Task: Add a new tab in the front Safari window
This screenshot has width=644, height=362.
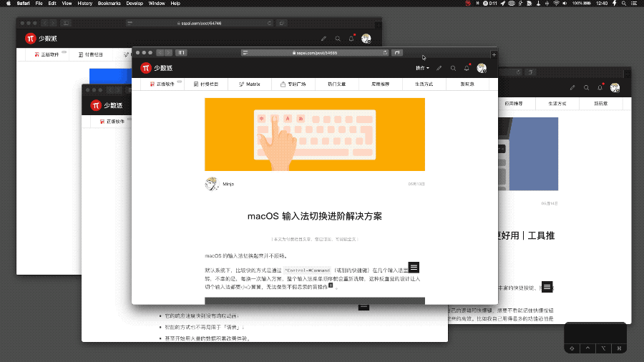Action: 494,54
